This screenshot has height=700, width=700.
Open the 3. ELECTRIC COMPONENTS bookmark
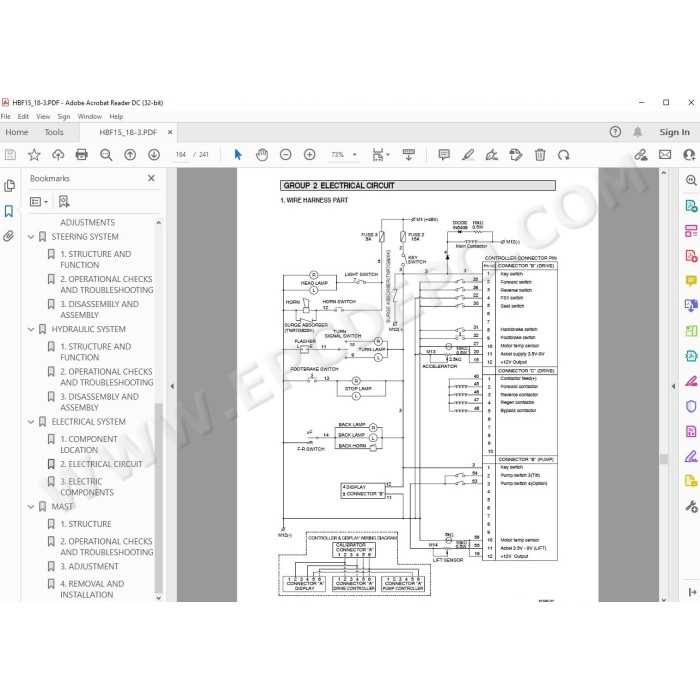click(x=87, y=487)
